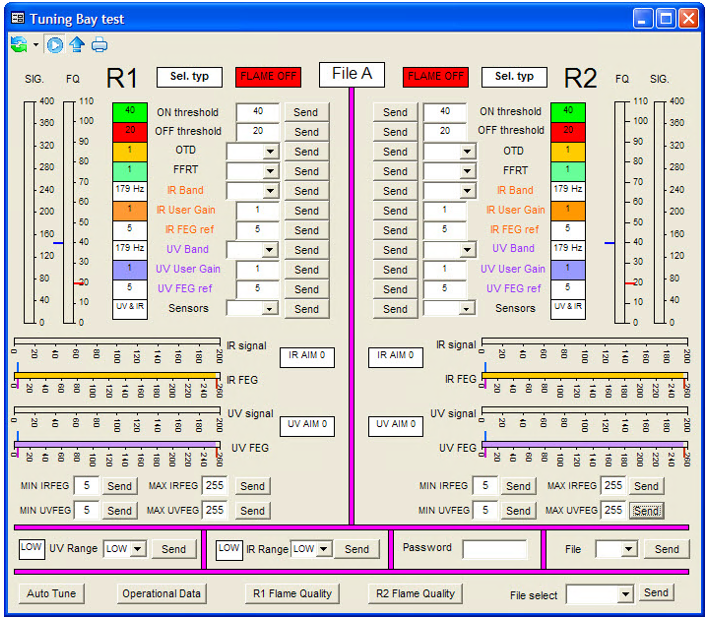Click the R2 yellow OTD swatch
The image size is (706, 619).
[568, 152]
